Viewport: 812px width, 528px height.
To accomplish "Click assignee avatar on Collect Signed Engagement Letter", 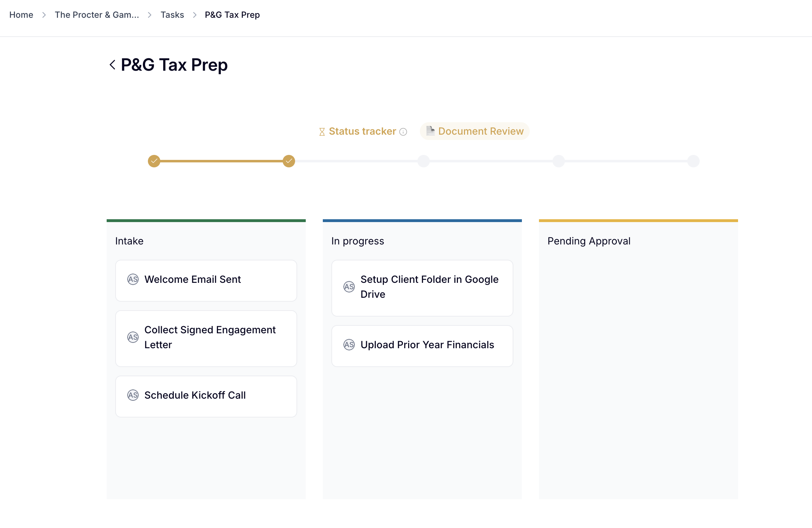I will click(133, 337).
